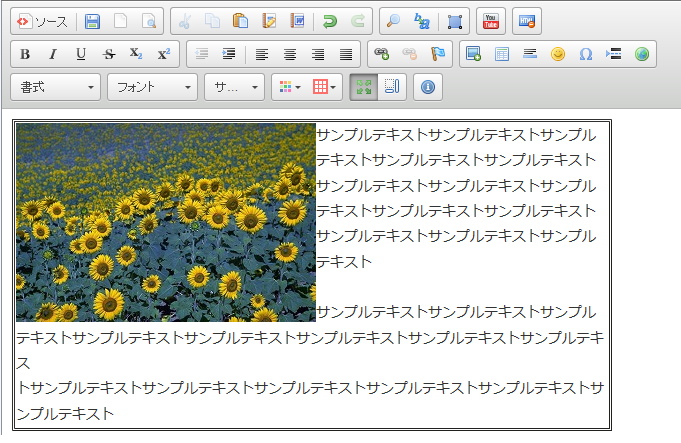Open the 書式 format dropdown
This screenshot has height=443, width=681.
(x=57, y=87)
